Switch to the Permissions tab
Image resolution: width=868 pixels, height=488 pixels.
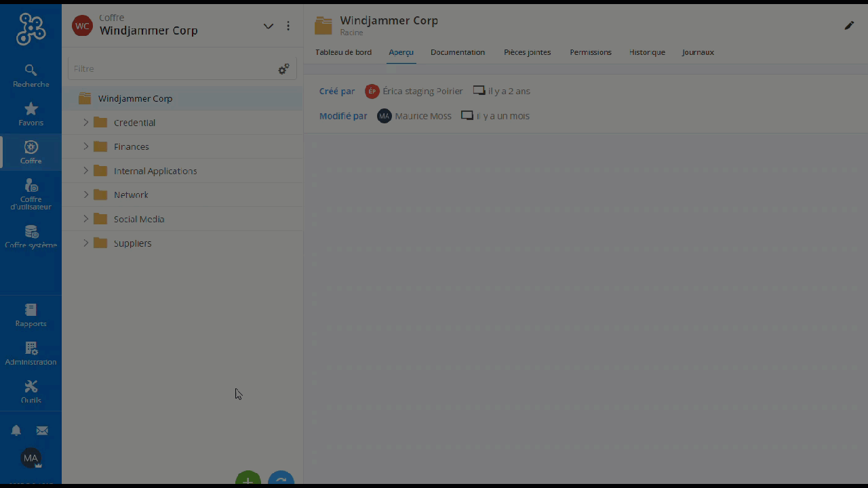(590, 52)
